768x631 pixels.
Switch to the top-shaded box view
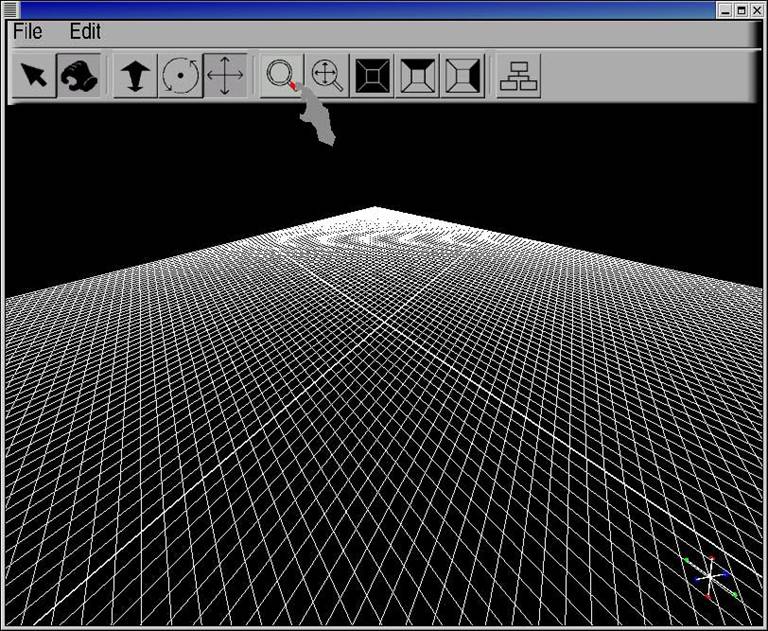[x=417, y=75]
